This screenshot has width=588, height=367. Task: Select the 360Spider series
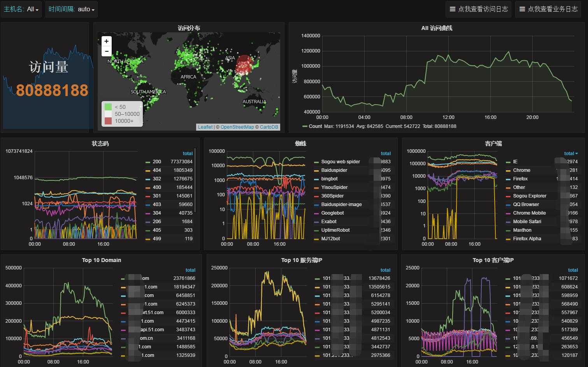point(332,196)
